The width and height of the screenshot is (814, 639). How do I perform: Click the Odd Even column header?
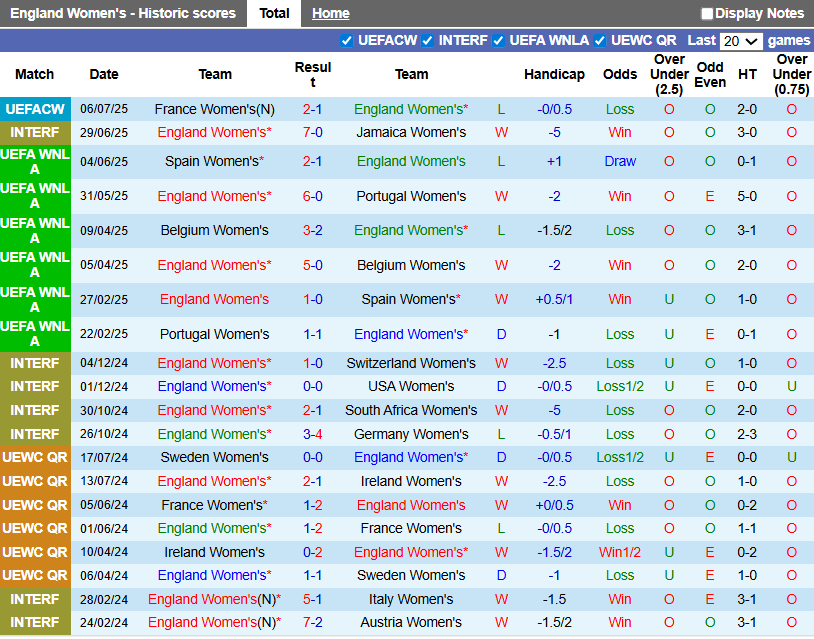pyautogui.click(x=710, y=74)
